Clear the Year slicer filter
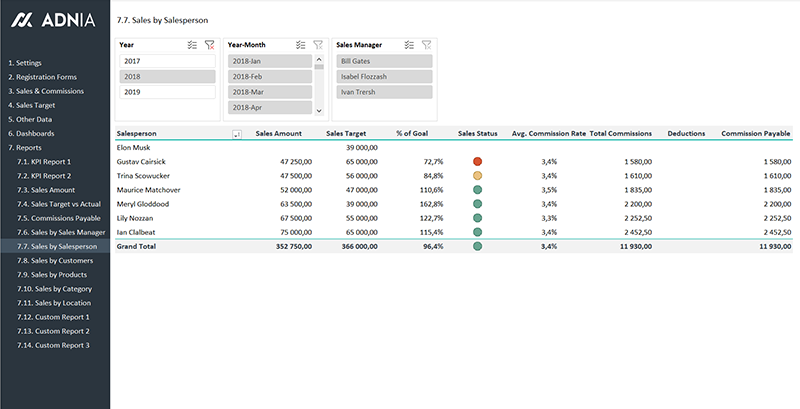The width and height of the screenshot is (800, 409). 209,45
